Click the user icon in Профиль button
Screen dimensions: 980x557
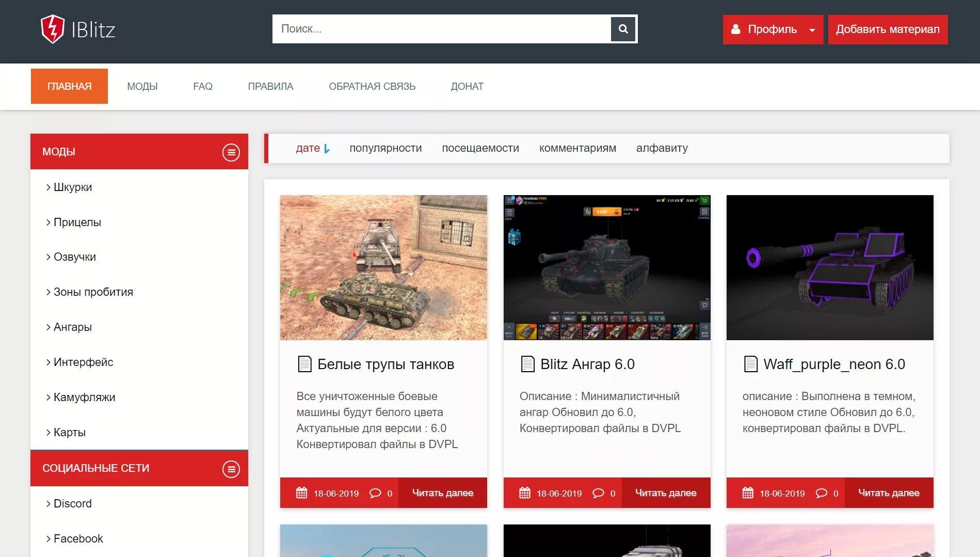click(736, 29)
